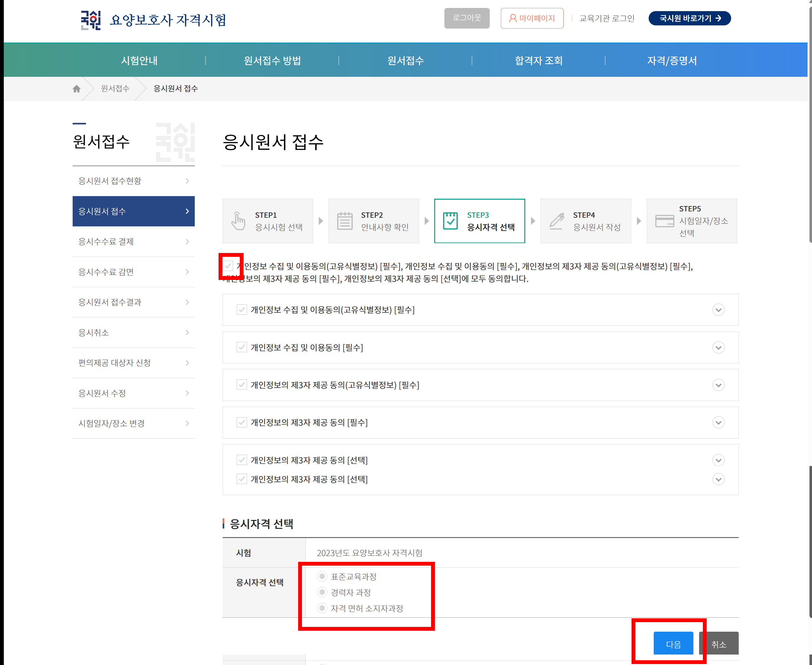812x665 pixels.
Task: Click STEP2 notepad icon
Action: pos(344,221)
